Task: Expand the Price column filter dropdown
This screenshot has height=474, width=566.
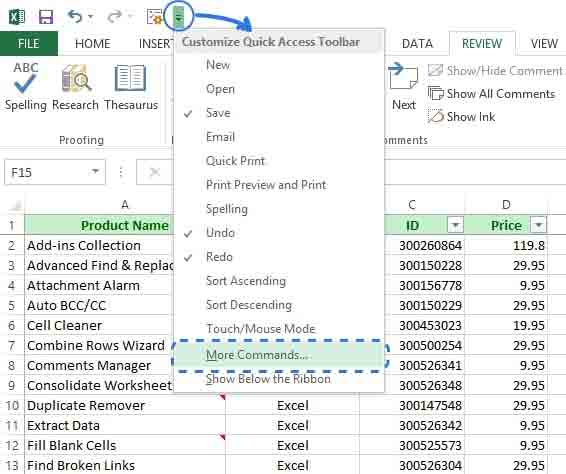Action: click(x=538, y=225)
